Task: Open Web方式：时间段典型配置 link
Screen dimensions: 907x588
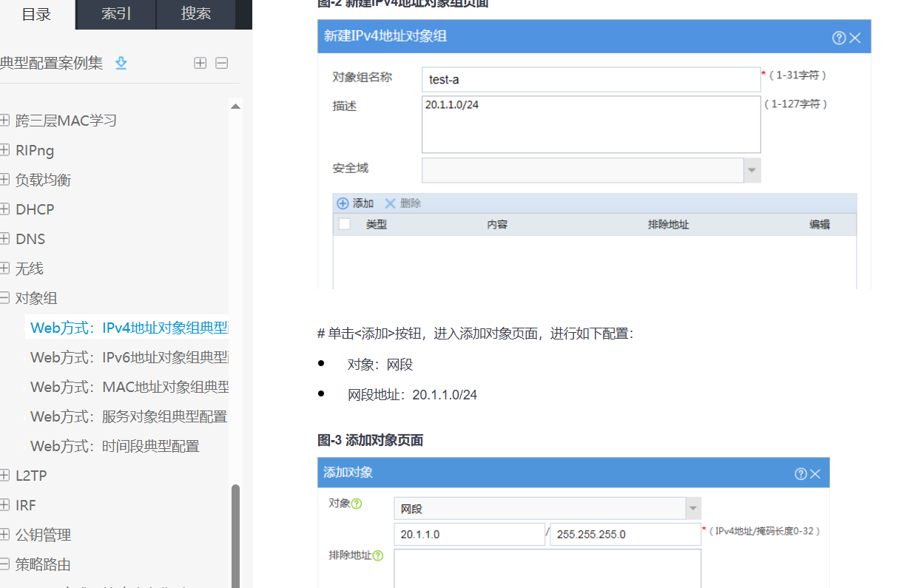Action: pos(115,446)
